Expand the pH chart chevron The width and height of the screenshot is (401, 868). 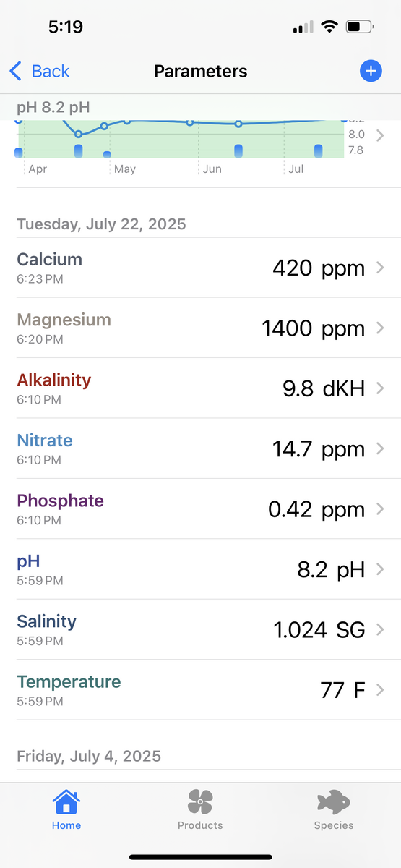click(381, 135)
